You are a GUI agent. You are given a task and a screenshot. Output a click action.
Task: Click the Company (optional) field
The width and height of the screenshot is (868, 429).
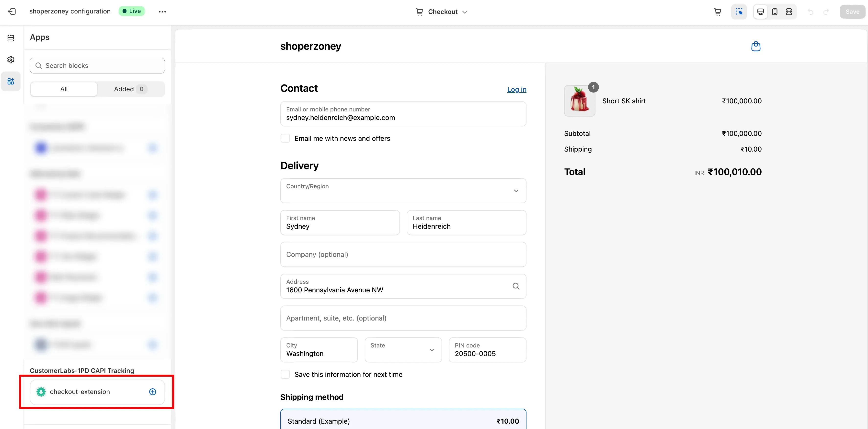click(x=403, y=254)
